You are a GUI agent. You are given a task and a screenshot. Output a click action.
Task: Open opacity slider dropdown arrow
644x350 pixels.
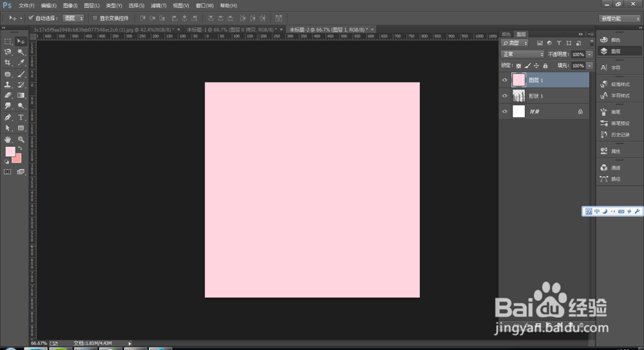(589, 54)
